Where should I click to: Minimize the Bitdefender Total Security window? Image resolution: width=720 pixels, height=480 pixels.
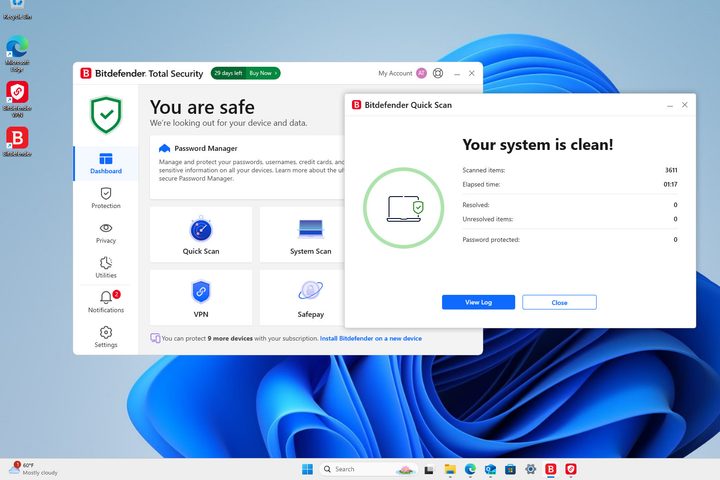click(457, 73)
